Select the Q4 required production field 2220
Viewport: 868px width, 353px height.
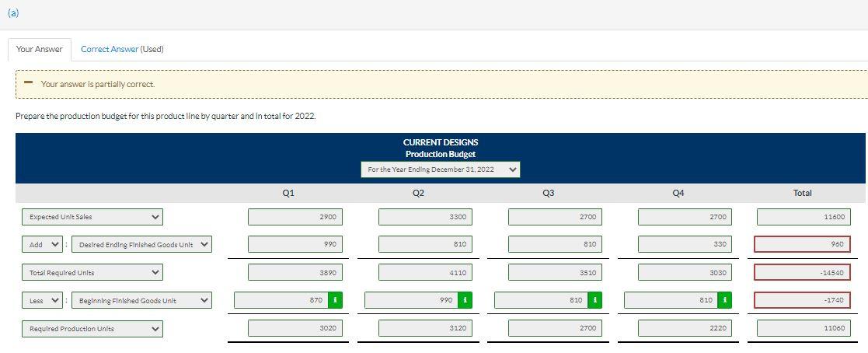coord(685,328)
